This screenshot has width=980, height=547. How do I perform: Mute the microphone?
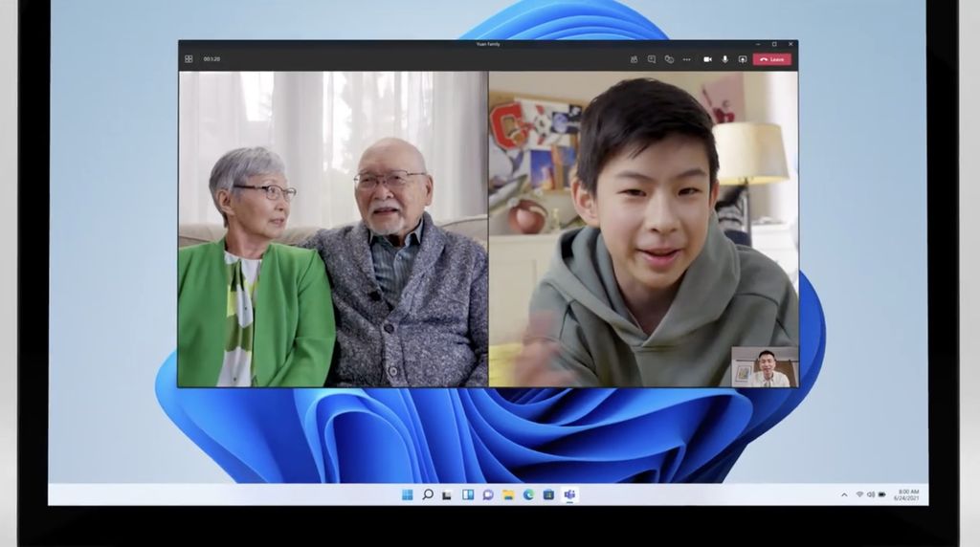point(724,59)
